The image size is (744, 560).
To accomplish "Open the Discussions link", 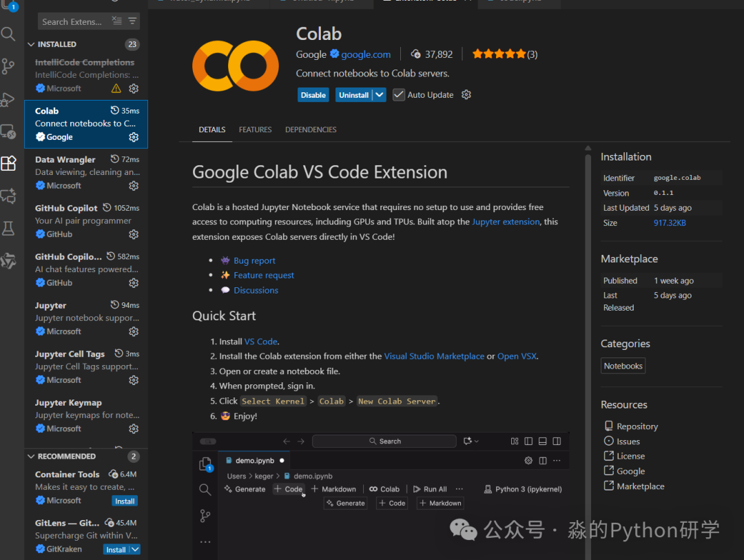I will pos(256,290).
